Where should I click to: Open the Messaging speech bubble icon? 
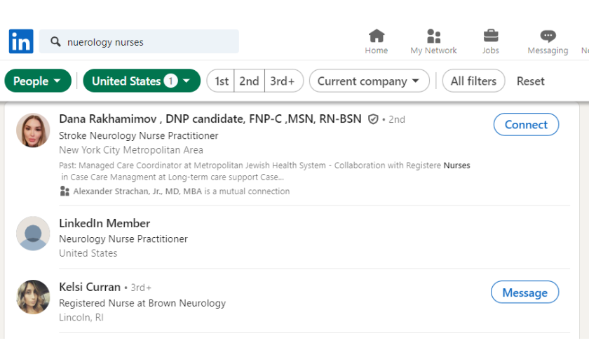tap(548, 36)
